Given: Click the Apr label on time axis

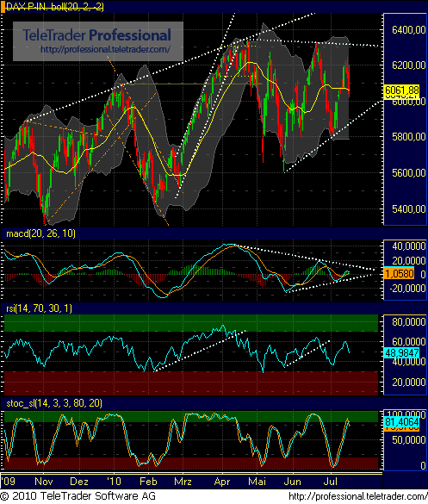Looking at the screenshot, I should click(222, 482).
